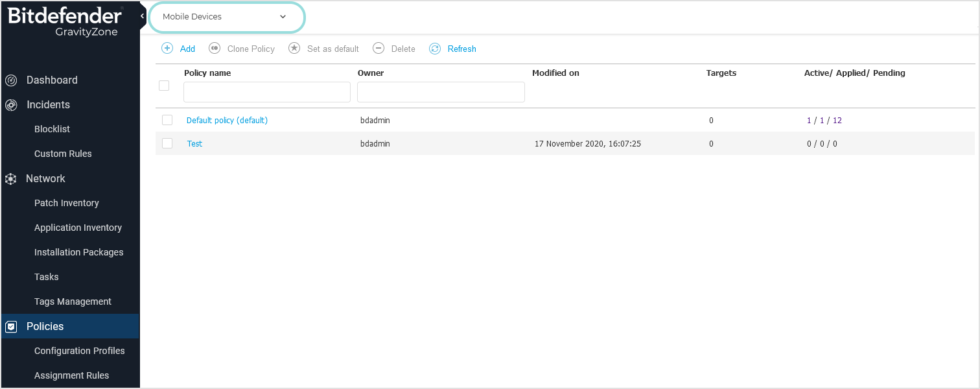Click the Network icon in sidebar
The width and height of the screenshot is (980, 389).
click(11, 179)
